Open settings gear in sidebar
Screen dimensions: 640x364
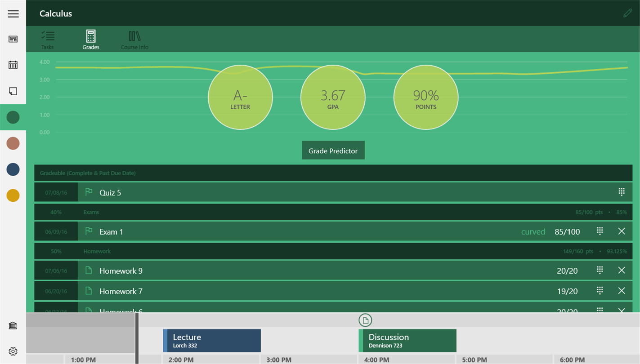[x=13, y=351]
